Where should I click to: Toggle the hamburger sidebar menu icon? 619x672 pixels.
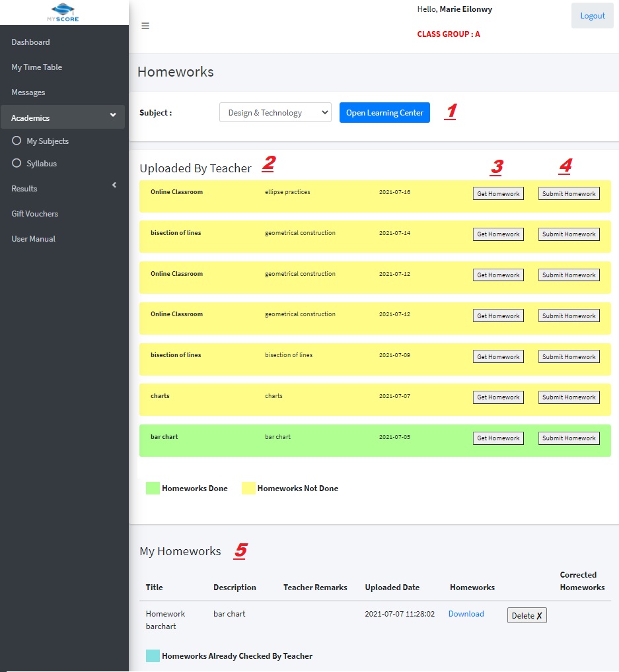pyautogui.click(x=145, y=26)
